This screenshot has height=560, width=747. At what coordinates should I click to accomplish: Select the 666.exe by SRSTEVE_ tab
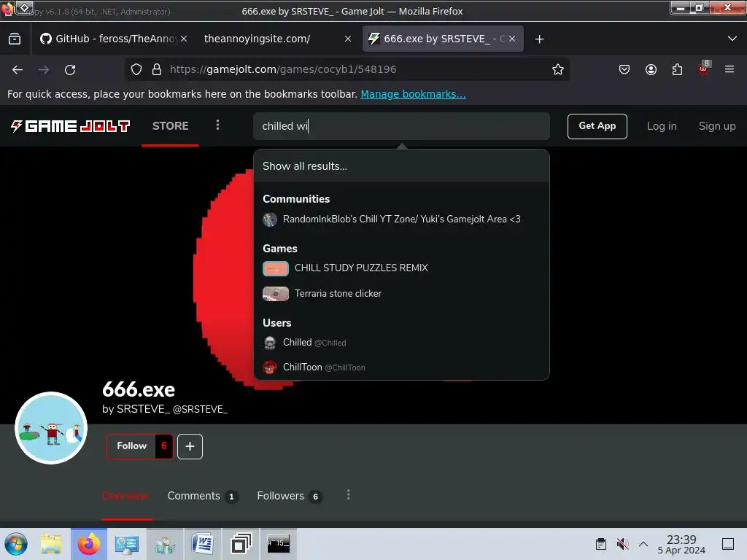[443, 39]
